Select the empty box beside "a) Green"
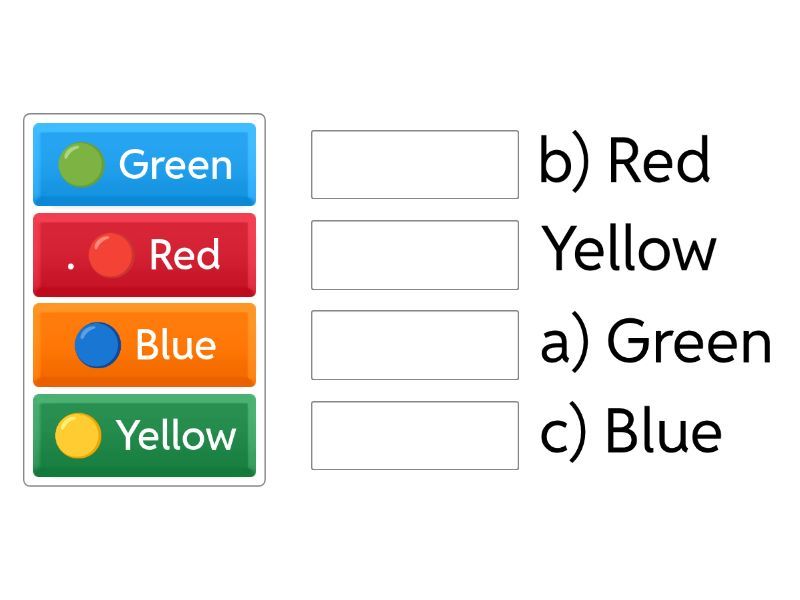800x600 pixels. [x=415, y=345]
